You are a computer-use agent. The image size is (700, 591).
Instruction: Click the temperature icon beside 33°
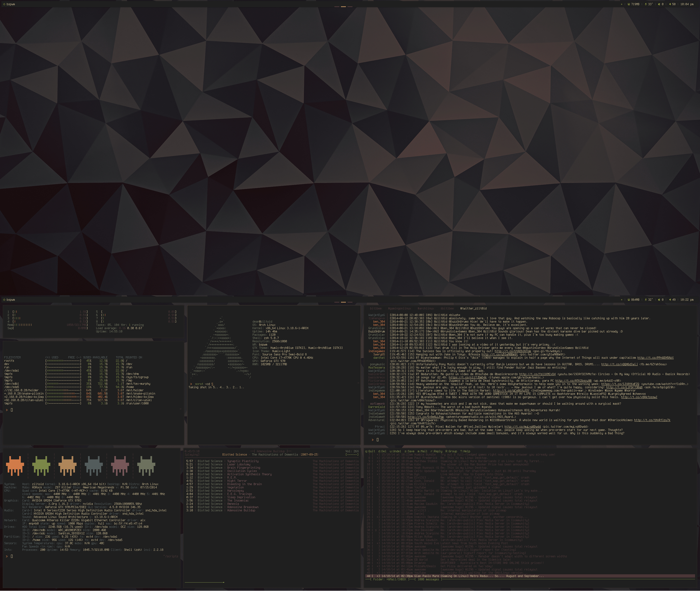click(x=646, y=4)
